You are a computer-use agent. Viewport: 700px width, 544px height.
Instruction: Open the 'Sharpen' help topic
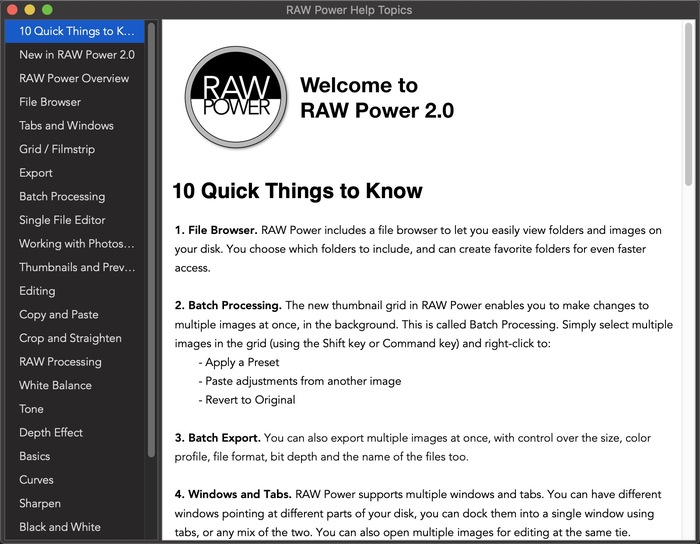tap(75, 504)
